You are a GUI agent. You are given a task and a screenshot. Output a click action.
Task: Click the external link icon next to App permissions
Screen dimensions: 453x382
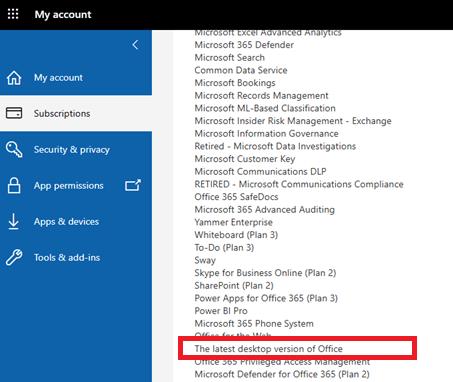point(133,185)
